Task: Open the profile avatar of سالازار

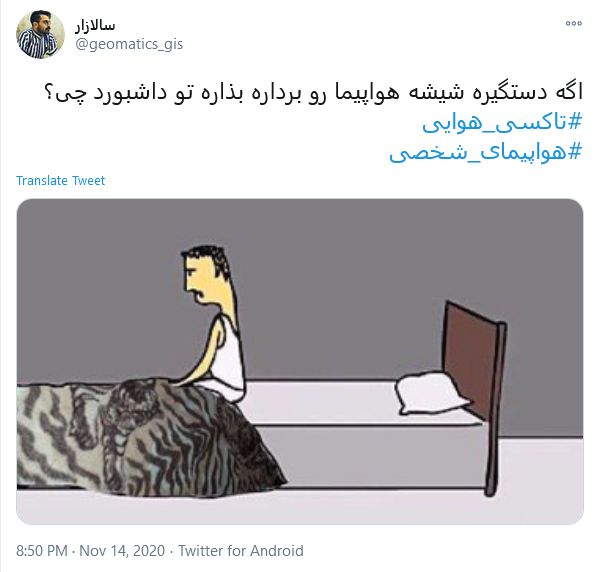Action: point(40,34)
